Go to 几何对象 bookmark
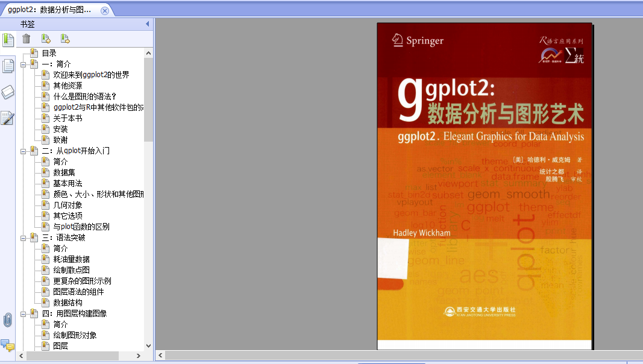643x364 pixels. tap(67, 205)
